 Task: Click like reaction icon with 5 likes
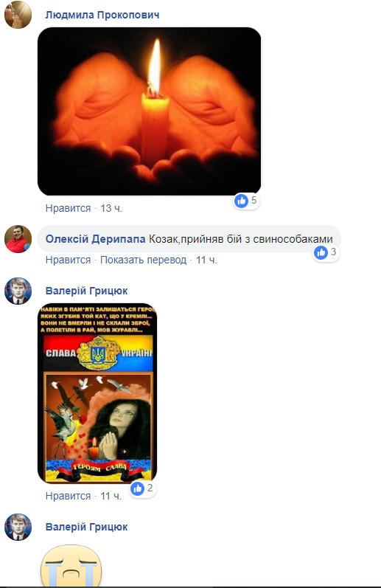click(241, 201)
